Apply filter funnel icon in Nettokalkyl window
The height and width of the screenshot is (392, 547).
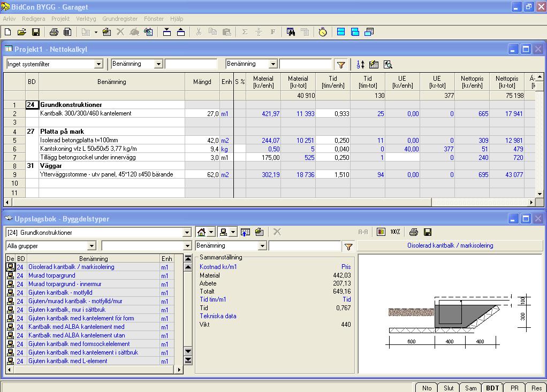[x=341, y=65]
